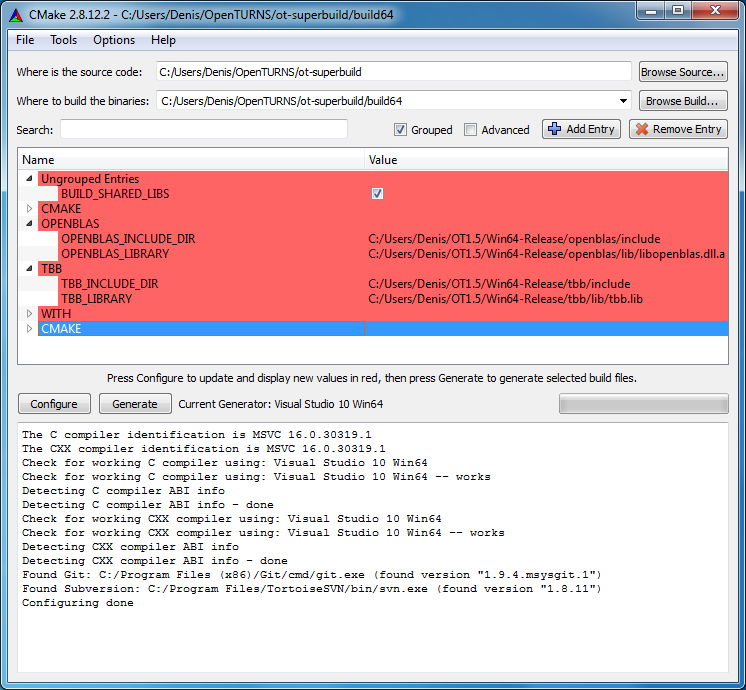The height and width of the screenshot is (690, 746).
Task: Expand the highlighted blue CMAKE group
Action: pyautogui.click(x=29, y=328)
